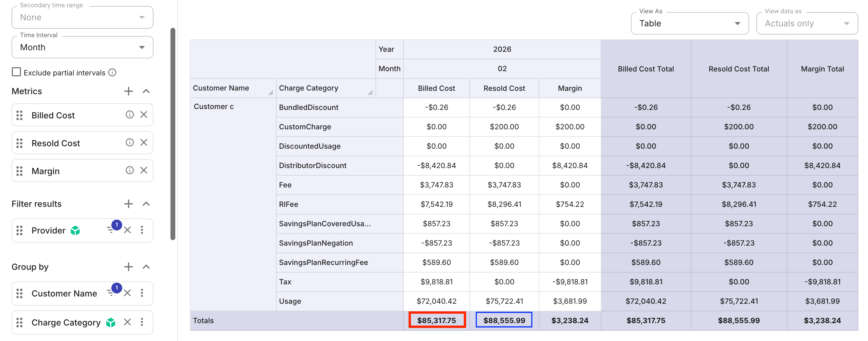Enable Exclude partial intervals
The height and width of the screenshot is (341, 868).
(16, 72)
